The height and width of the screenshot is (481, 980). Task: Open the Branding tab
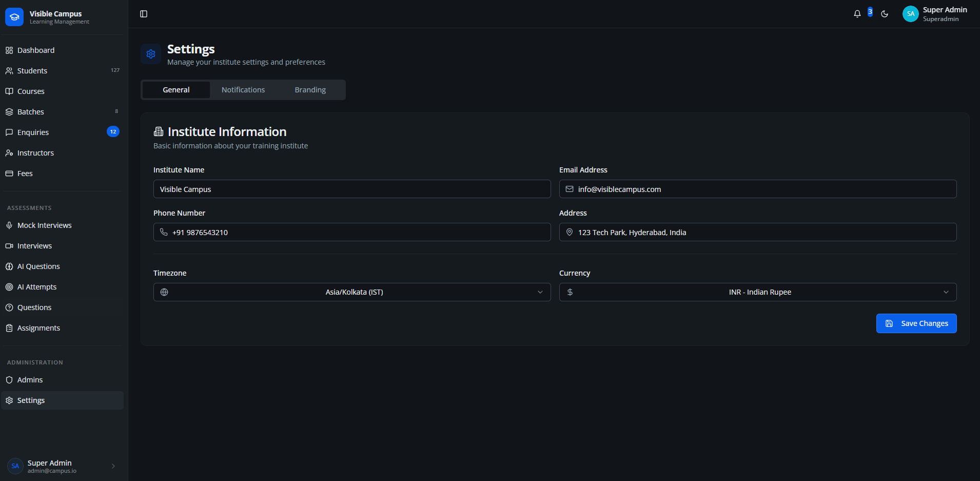coord(310,89)
